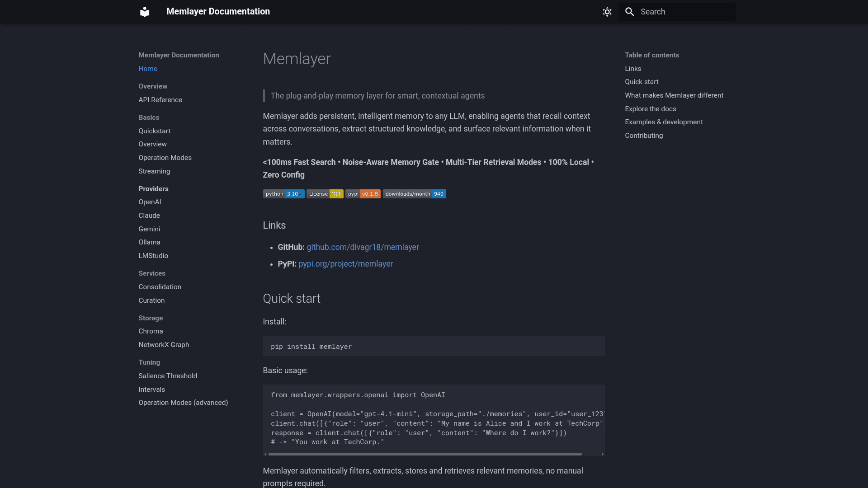Open the Intervals tuning page
This screenshot has width=868, height=488.
click(151, 389)
